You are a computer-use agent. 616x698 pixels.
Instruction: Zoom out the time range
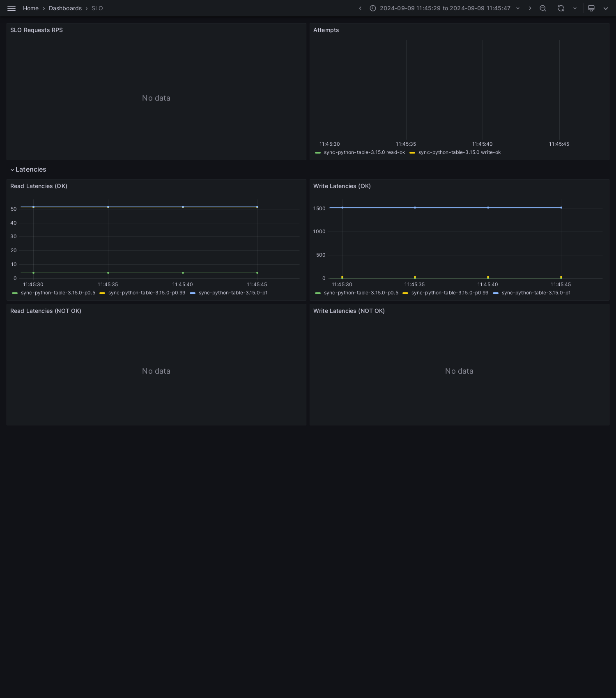click(x=543, y=8)
